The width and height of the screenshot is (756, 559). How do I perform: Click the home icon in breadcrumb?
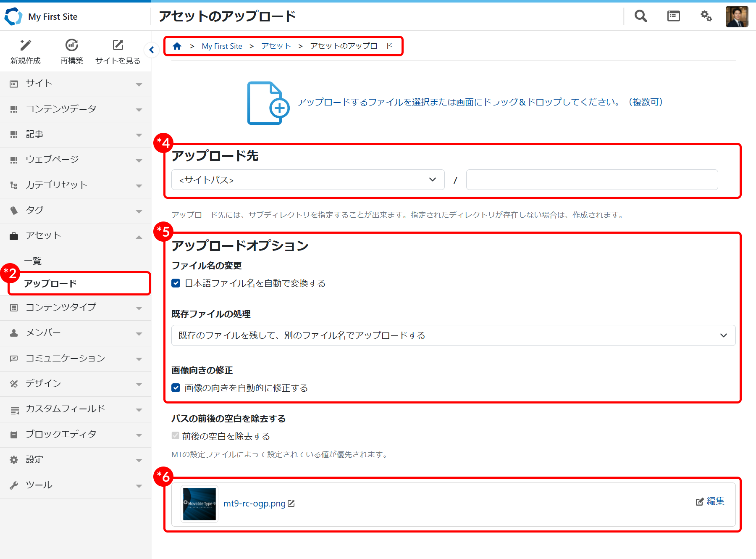[177, 46]
